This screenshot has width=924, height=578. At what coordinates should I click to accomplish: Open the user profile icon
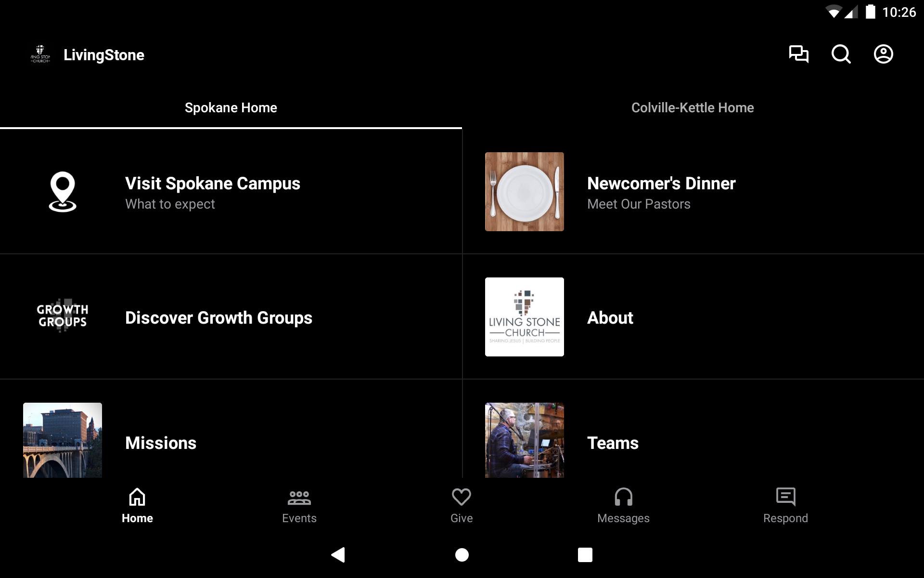click(883, 54)
